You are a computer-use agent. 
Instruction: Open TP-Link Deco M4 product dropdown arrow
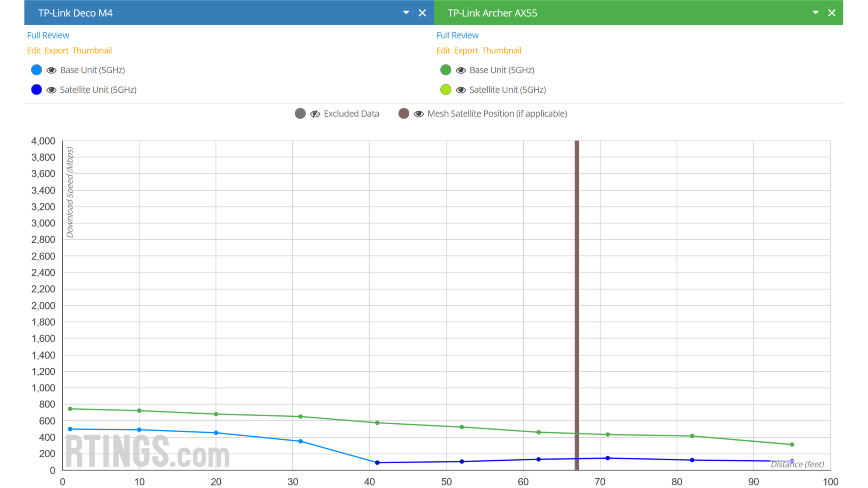[x=406, y=12]
